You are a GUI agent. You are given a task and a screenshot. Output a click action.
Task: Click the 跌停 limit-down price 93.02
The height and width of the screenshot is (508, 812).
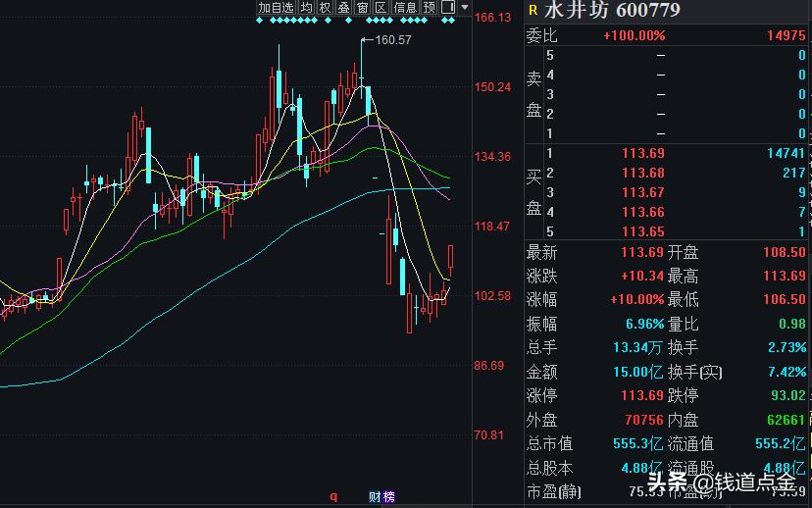(788, 395)
